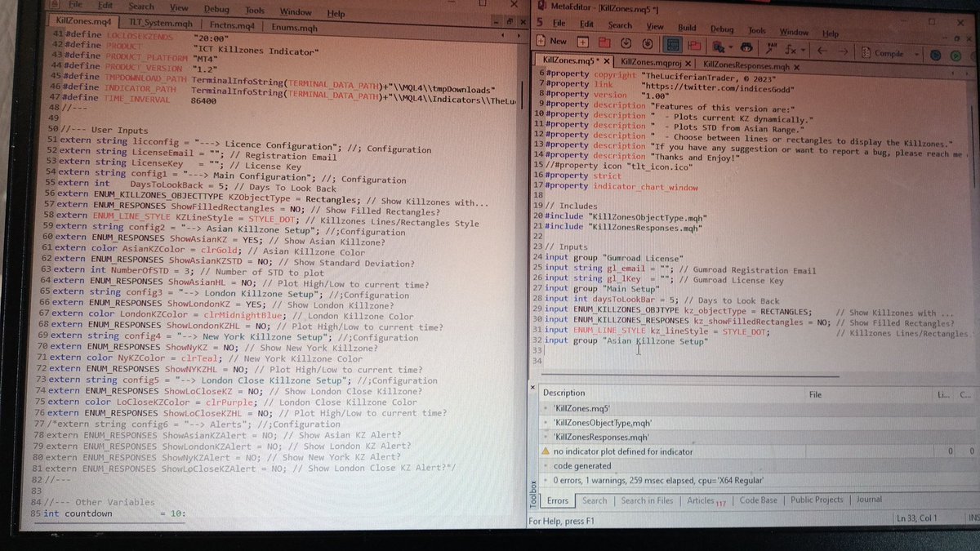980x551 pixels.
Task: Open Debug menu in the left editor window
Action: [216, 9]
